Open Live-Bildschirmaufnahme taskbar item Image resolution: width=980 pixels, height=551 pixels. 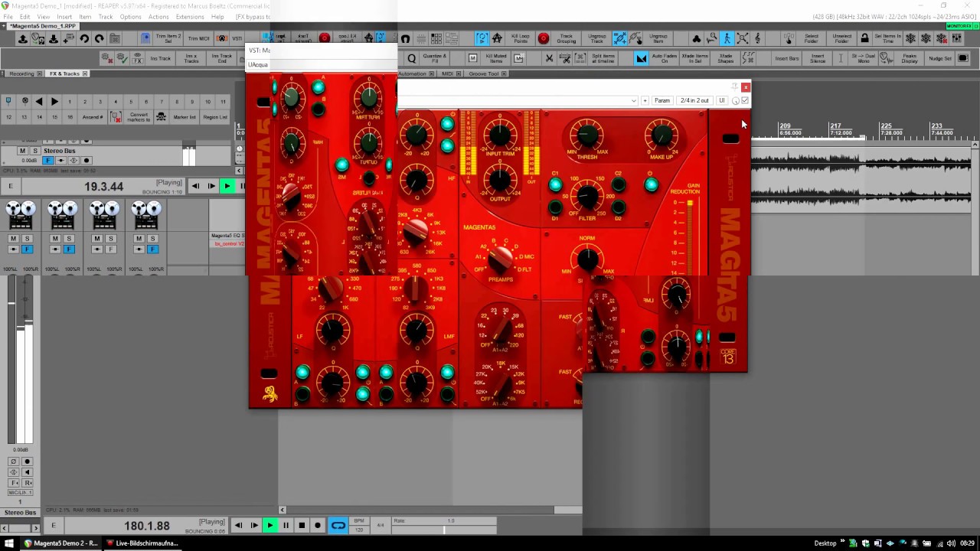coord(142,543)
